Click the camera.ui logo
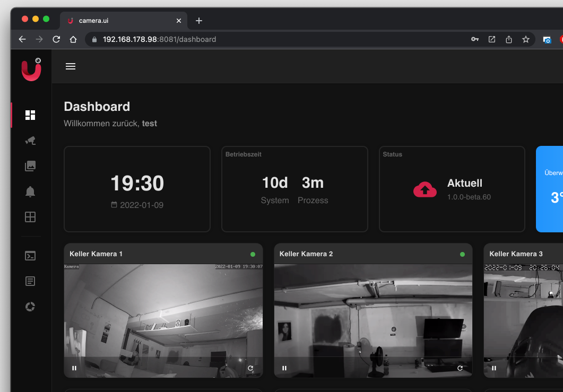 click(31, 69)
